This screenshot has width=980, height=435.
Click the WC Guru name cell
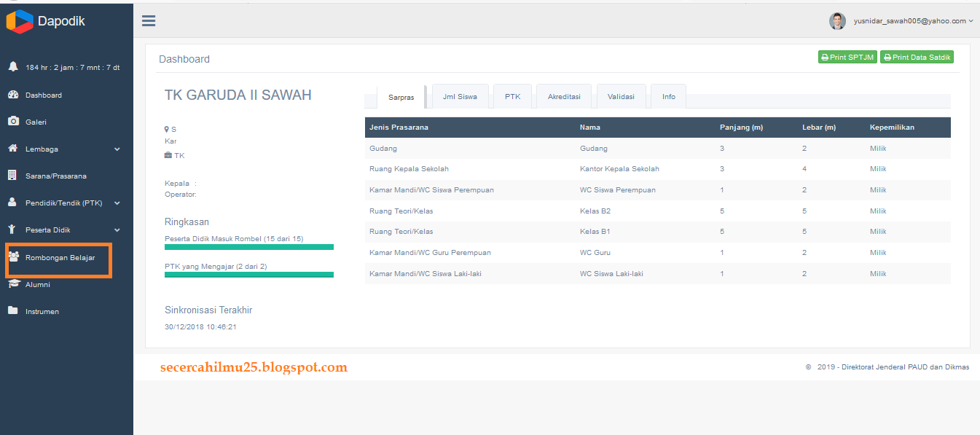pos(595,253)
